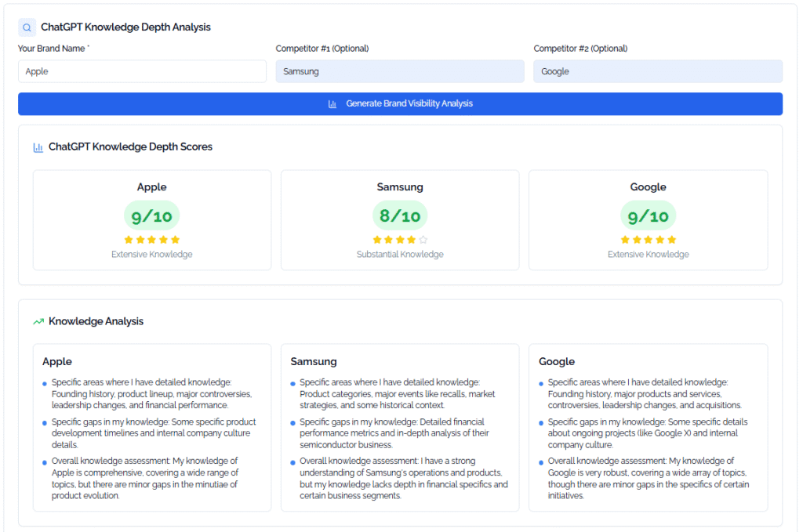The image size is (803, 532).
Task: Click 'Substantial Knowledge' under Samsung's score
Action: 400,255
